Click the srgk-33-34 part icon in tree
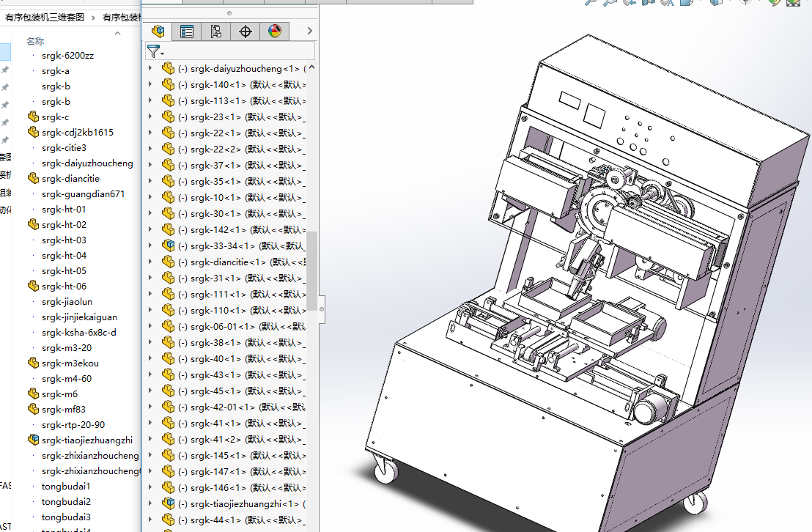Viewport: 812px width, 532px height. (168, 245)
